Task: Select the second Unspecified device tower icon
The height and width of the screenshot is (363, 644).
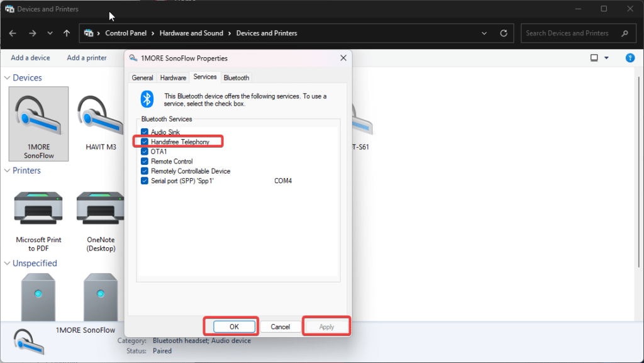Action: coord(101,298)
